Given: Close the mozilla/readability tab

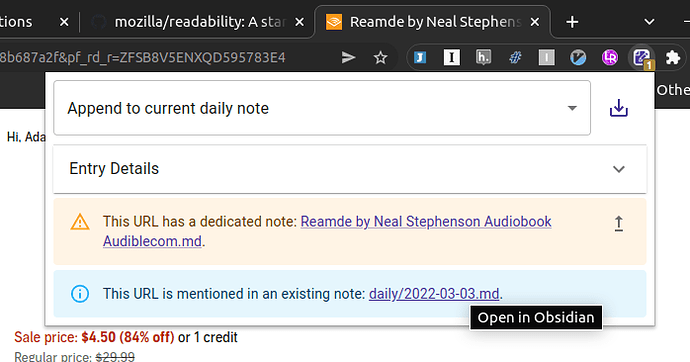Looking at the screenshot, I should (x=299, y=22).
